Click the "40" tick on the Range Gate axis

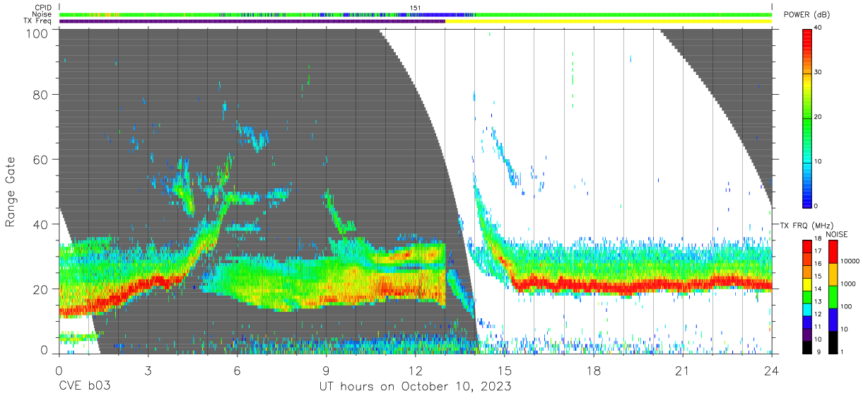(x=40, y=224)
